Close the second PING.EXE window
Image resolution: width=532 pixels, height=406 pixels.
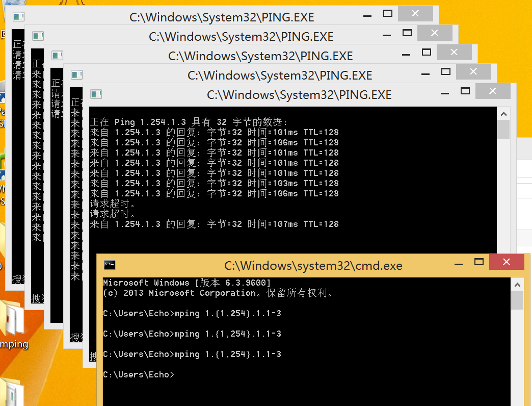[435, 33]
